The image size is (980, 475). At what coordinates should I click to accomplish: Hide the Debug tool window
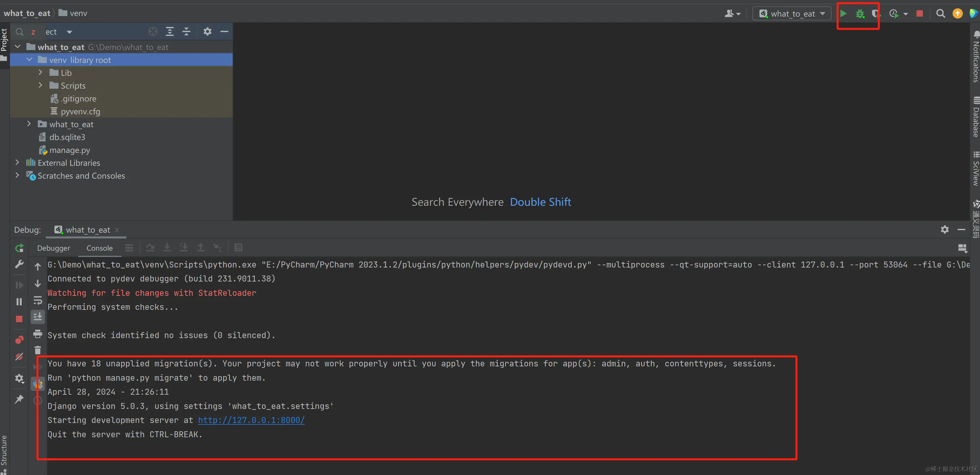(x=961, y=230)
